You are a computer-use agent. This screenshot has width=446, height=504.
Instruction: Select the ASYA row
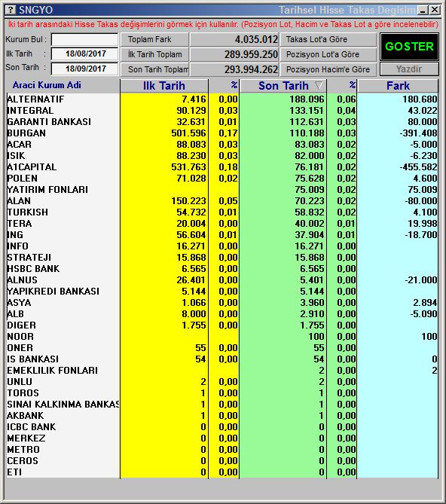point(222,302)
